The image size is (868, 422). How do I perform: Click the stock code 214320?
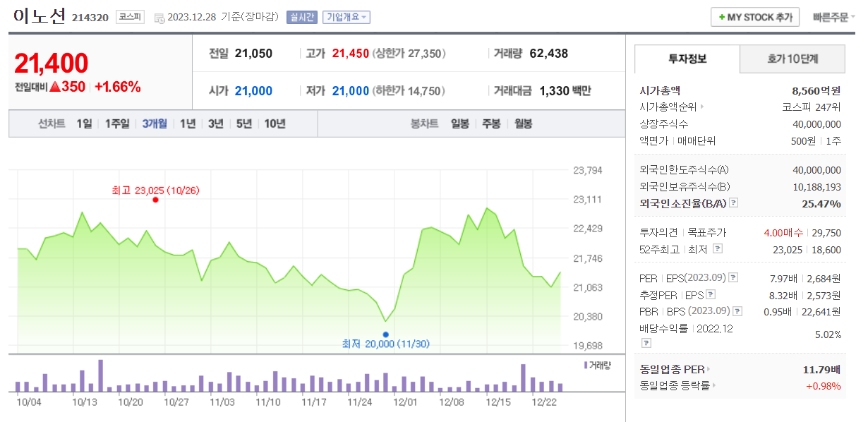(90, 18)
